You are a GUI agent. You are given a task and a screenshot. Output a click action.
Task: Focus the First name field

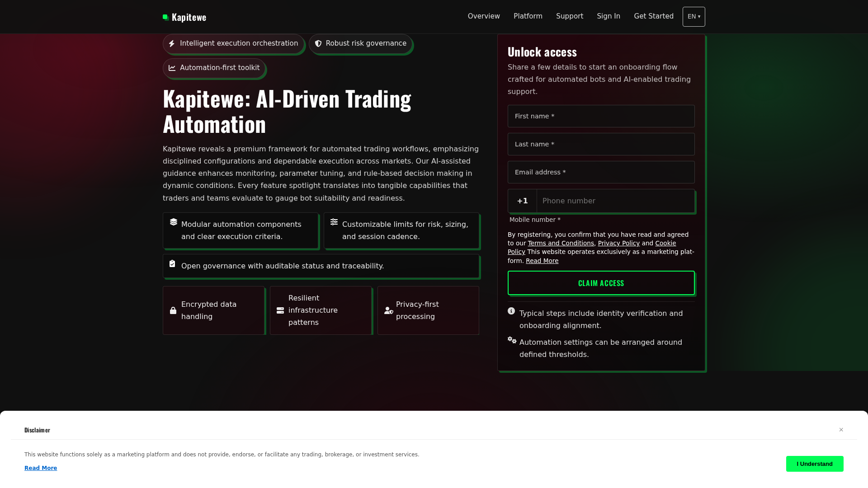click(601, 116)
